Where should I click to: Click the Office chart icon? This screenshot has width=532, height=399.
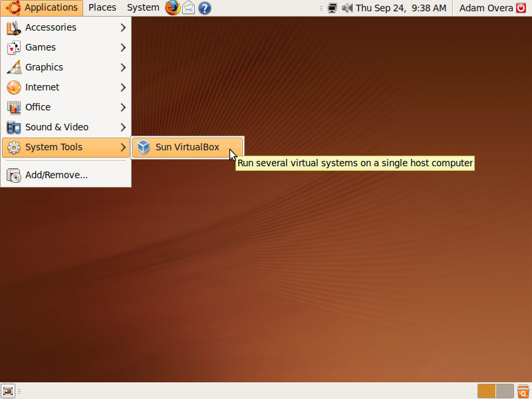pos(14,107)
